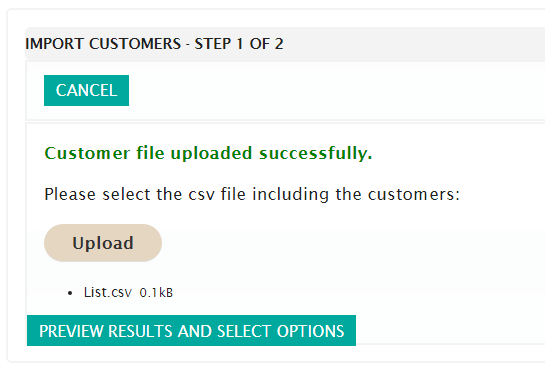This screenshot has width=545, height=372.
Task: Click 'IMPORT CUSTOMERS' title text
Action: coord(103,44)
